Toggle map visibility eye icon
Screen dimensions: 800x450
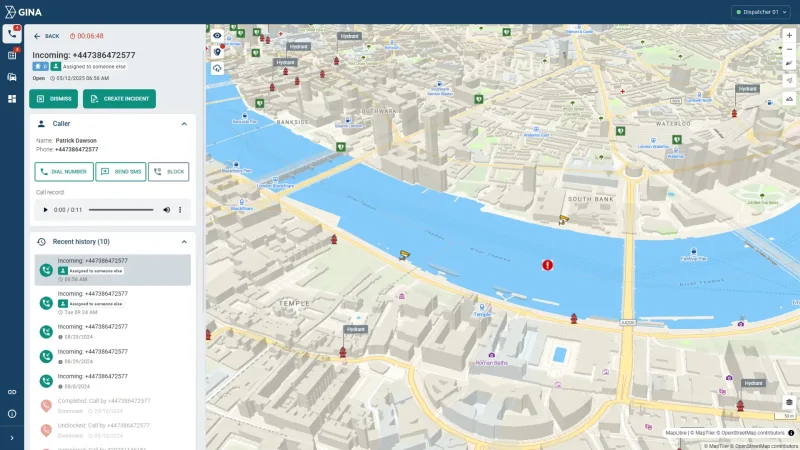217,35
